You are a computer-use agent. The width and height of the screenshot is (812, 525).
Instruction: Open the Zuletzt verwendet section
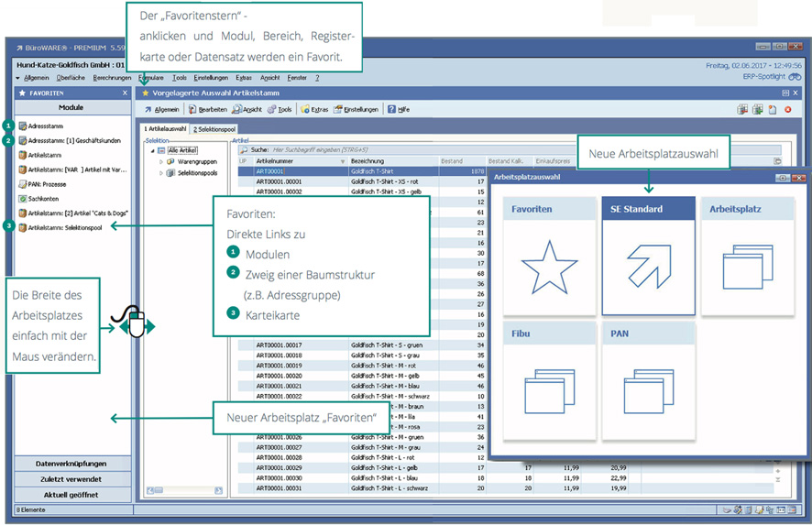tap(72, 478)
